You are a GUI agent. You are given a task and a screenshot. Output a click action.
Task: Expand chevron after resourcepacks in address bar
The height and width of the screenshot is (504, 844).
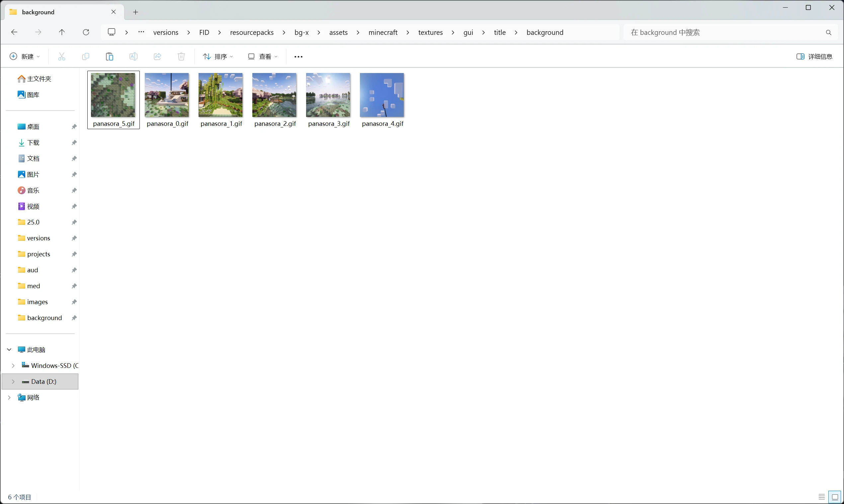[x=284, y=33]
